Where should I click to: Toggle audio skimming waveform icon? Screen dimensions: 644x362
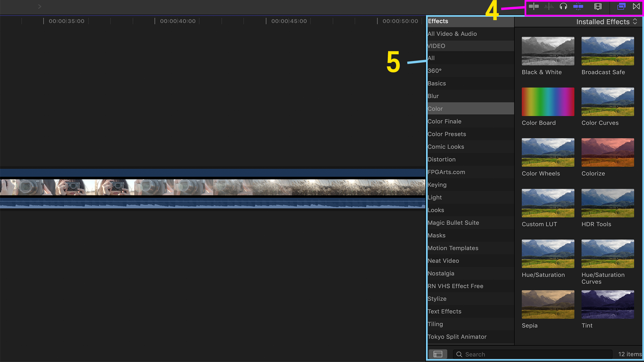[549, 6]
